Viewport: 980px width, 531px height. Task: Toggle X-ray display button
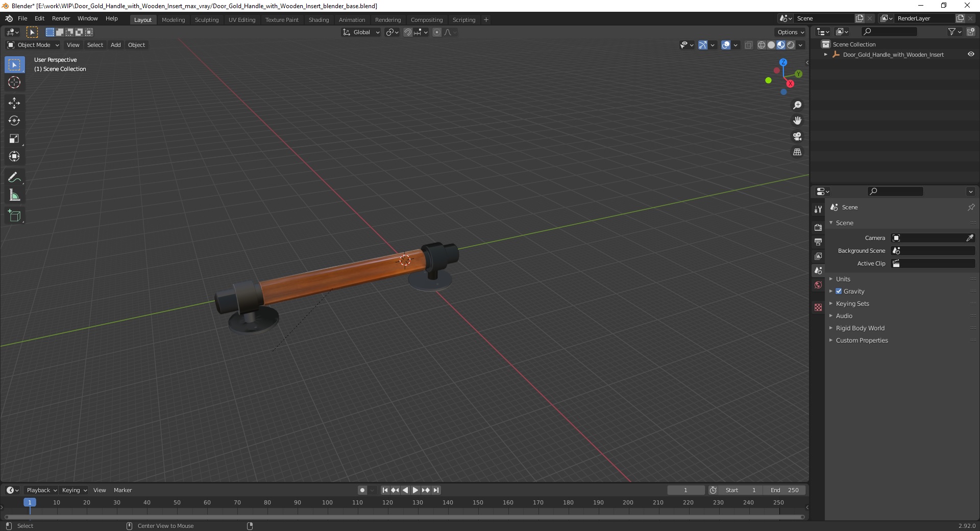(x=748, y=45)
